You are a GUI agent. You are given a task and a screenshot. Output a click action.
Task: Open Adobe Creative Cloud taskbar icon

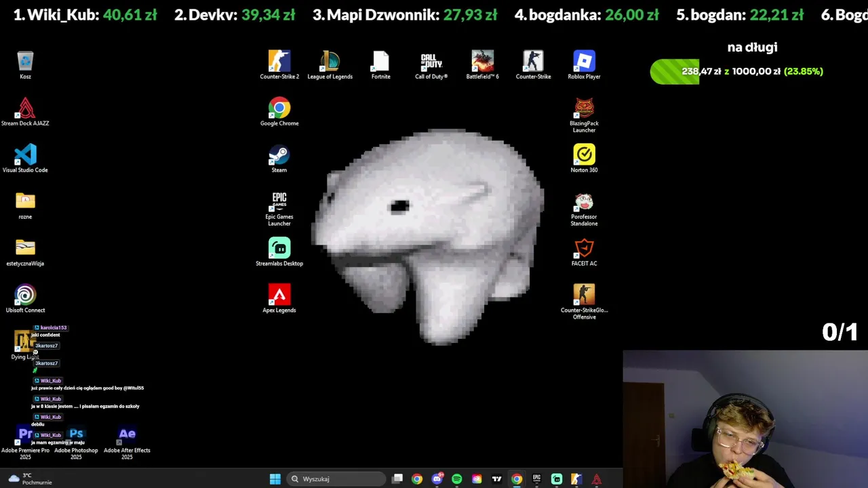477,479
